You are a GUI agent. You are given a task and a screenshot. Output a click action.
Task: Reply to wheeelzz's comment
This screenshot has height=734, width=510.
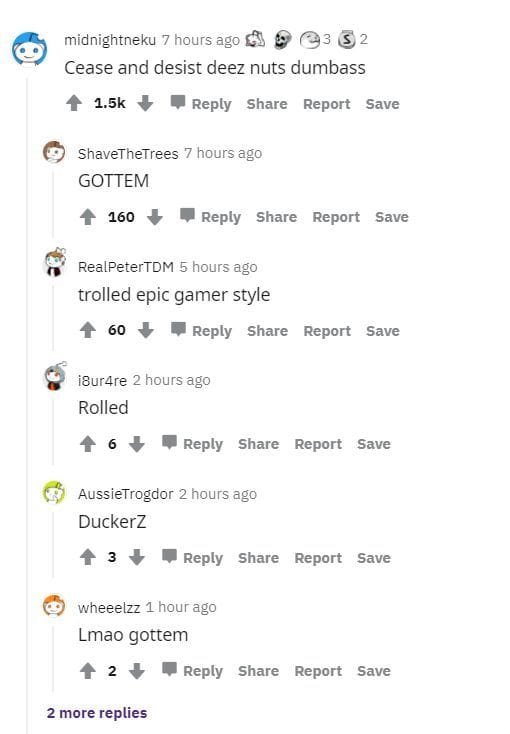click(192, 671)
